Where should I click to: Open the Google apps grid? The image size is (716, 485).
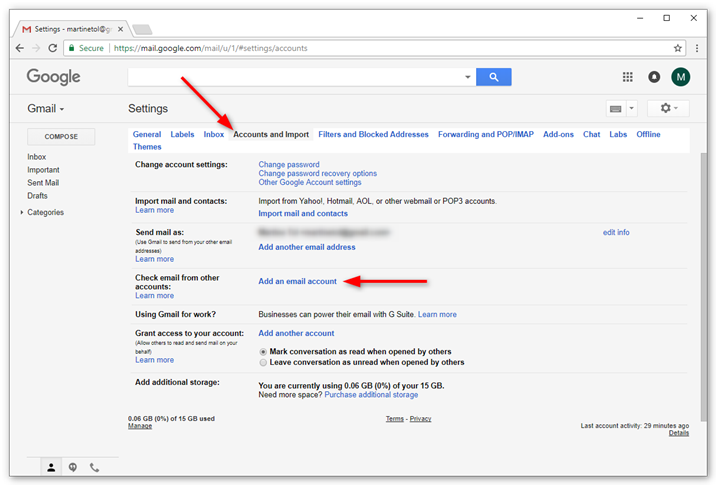point(628,77)
